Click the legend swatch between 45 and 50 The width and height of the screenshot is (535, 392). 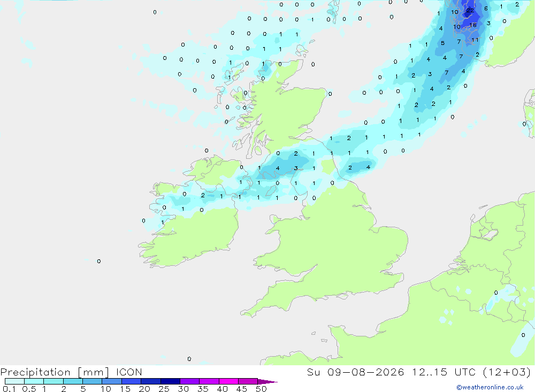coord(248,381)
